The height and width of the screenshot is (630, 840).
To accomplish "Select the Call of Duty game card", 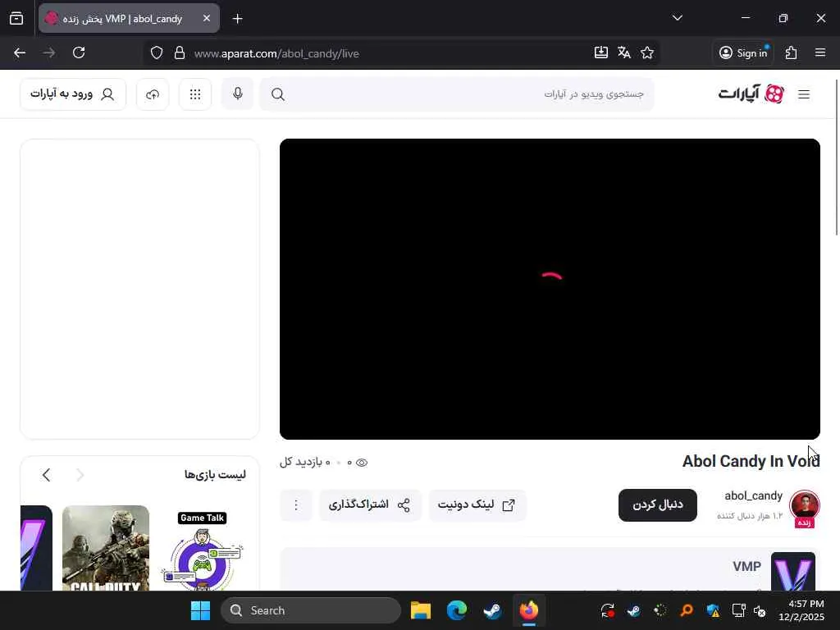I will (106, 548).
